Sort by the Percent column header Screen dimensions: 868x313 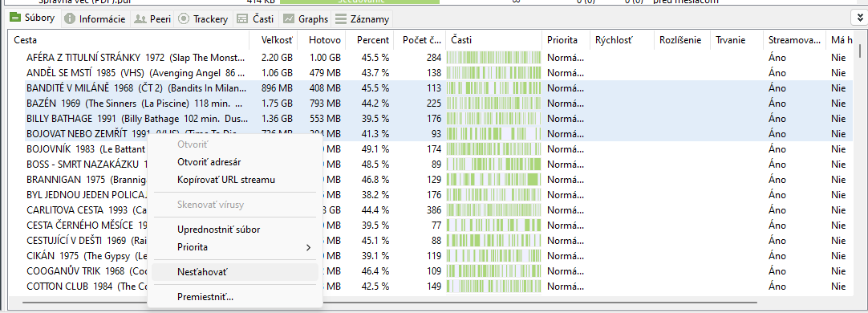point(370,40)
